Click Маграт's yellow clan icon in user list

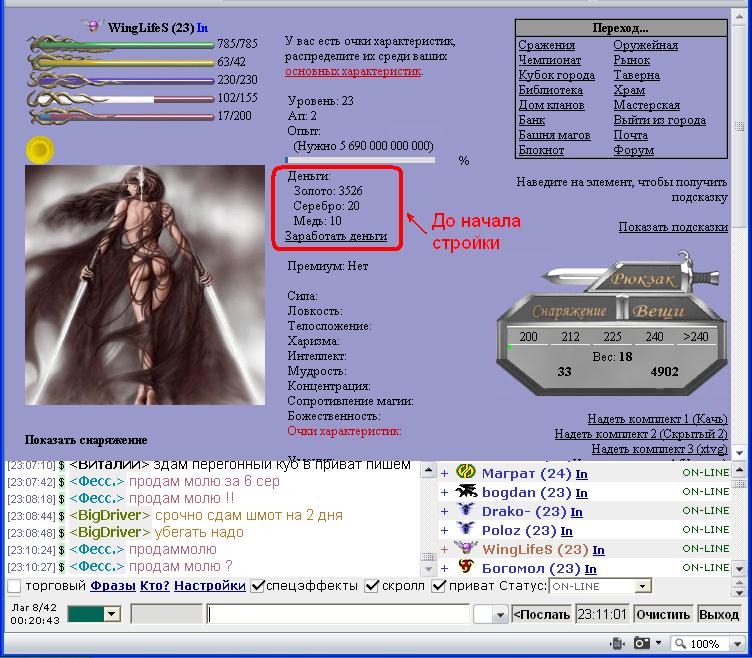[x=465, y=472]
